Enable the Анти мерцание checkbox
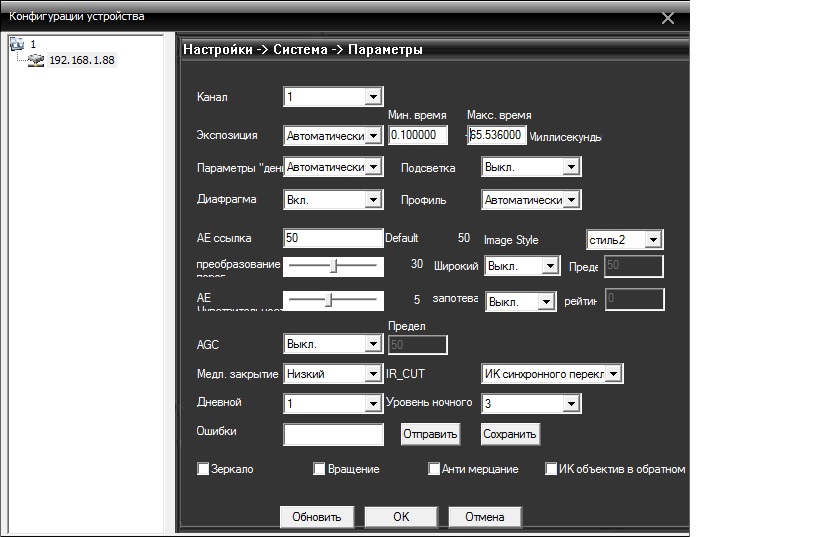Image resolution: width=819 pixels, height=537 pixels. 434,469
